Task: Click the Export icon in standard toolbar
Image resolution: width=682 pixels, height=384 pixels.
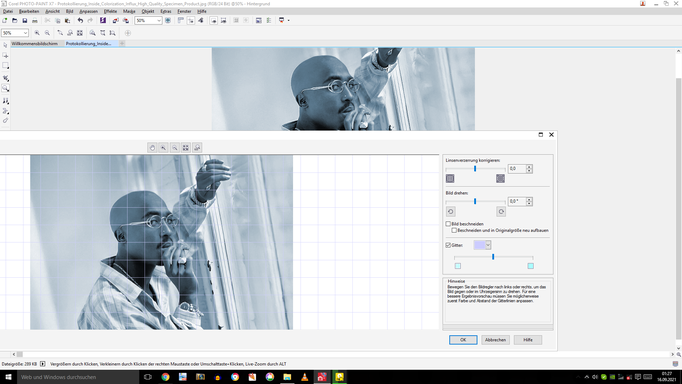Action: [126, 20]
